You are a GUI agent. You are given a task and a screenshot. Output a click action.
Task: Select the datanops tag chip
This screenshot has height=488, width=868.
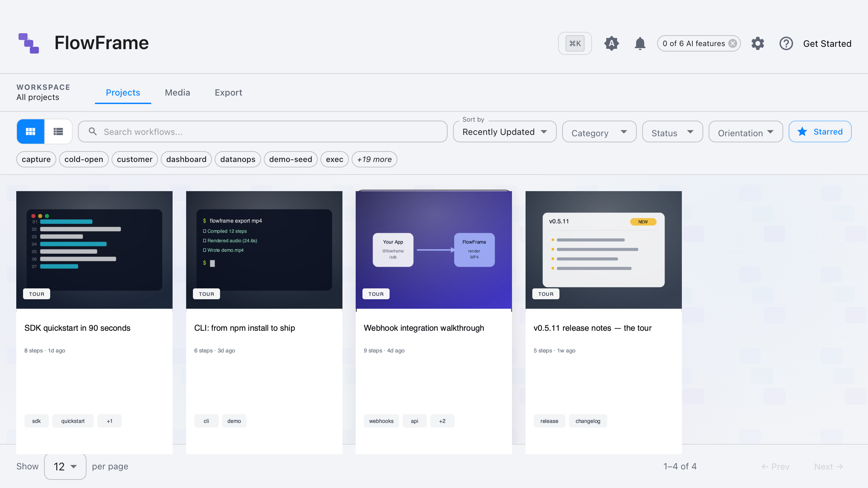238,159
